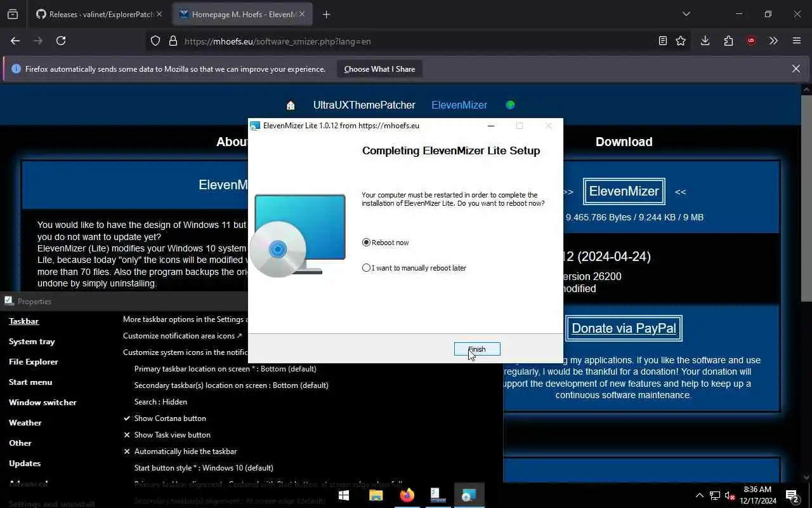Image resolution: width=812 pixels, height=508 pixels.
Task: Open Windows Start button
Action: 344,495
